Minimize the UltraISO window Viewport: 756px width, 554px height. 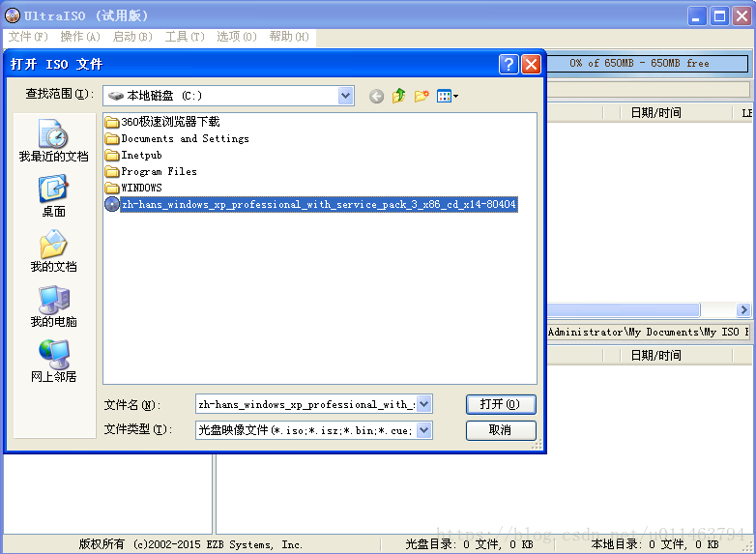pos(697,16)
